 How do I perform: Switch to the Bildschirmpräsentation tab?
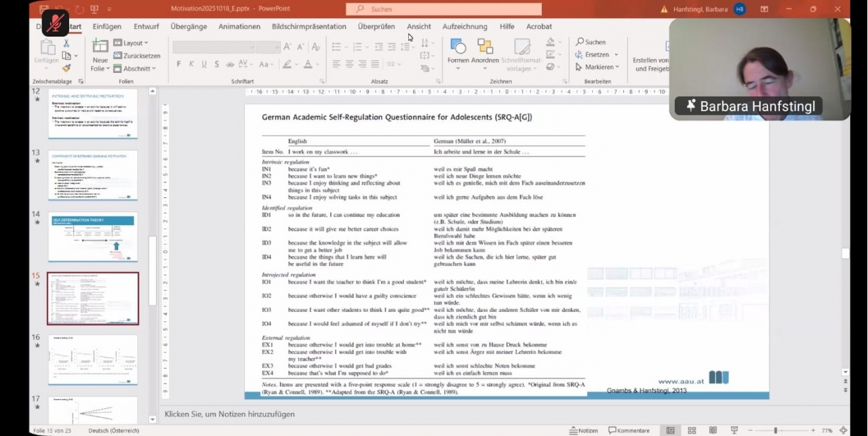tap(309, 26)
